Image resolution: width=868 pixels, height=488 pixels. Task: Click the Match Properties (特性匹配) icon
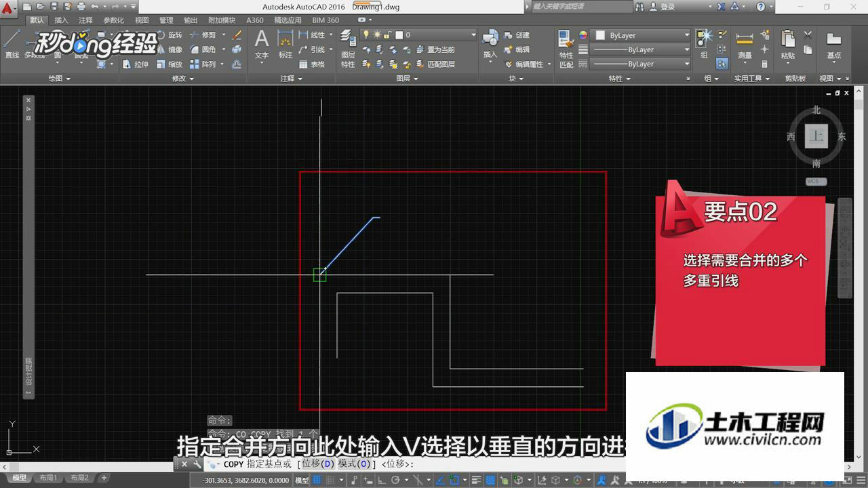click(566, 49)
